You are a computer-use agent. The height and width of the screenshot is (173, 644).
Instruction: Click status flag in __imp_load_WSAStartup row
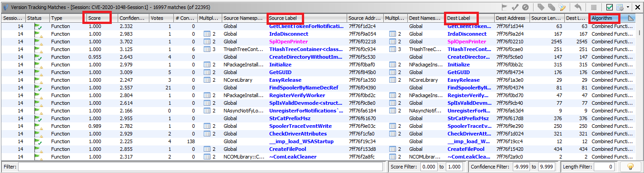click(38, 141)
